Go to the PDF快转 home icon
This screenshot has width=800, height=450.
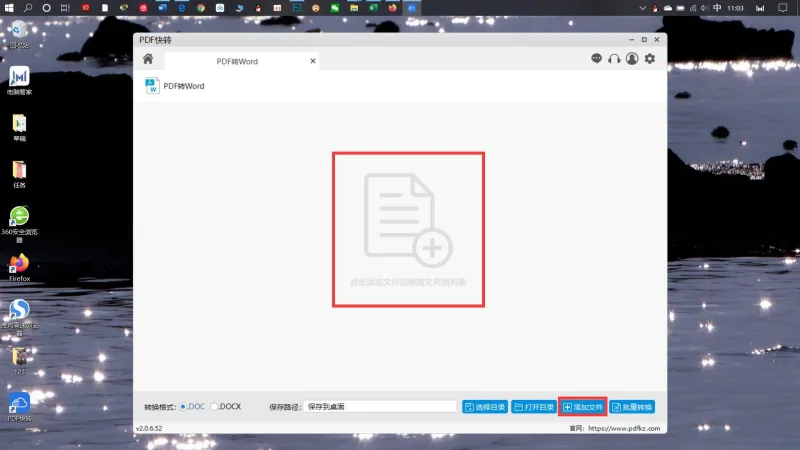148,59
